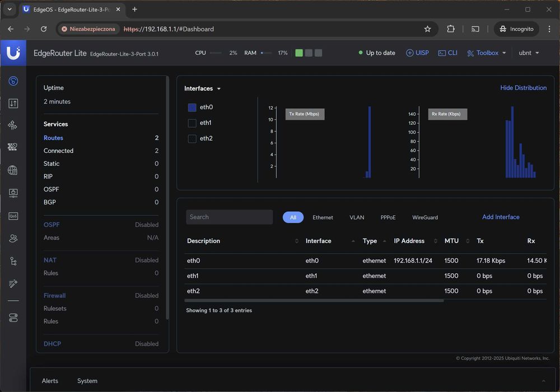The width and height of the screenshot is (560, 392).
Task: Enable the eth2 interface checkbox
Action: point(192,138)
